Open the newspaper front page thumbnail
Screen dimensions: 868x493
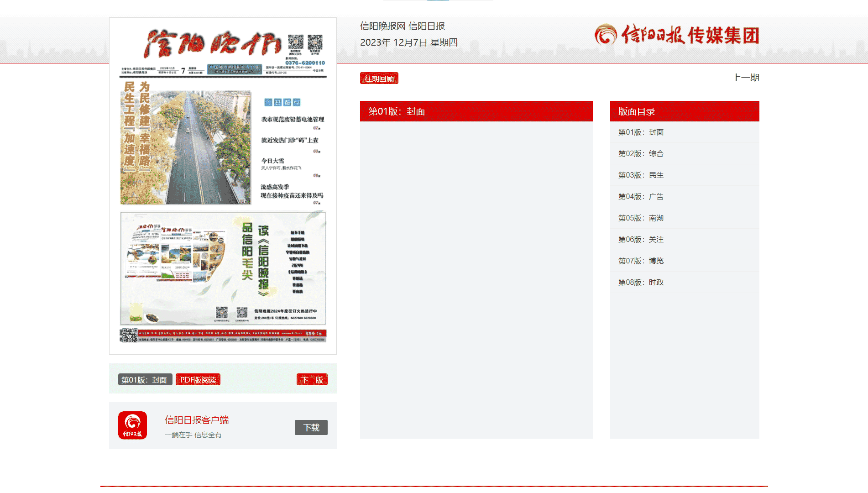223,186
